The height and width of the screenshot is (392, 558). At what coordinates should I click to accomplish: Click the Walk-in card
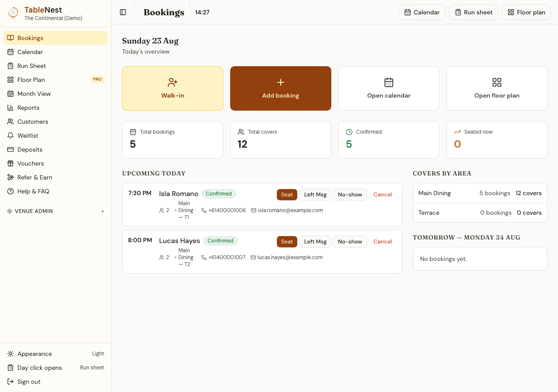(x=173, y=88)
